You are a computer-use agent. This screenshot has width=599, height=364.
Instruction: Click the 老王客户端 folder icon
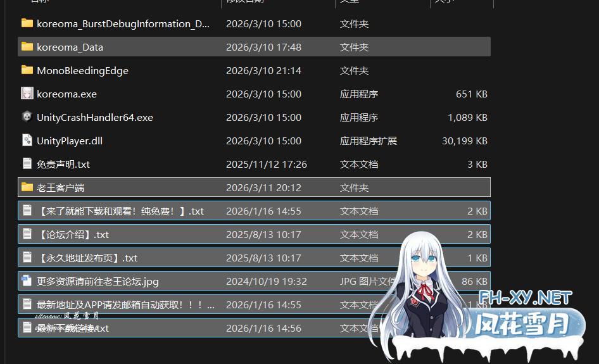27,187
